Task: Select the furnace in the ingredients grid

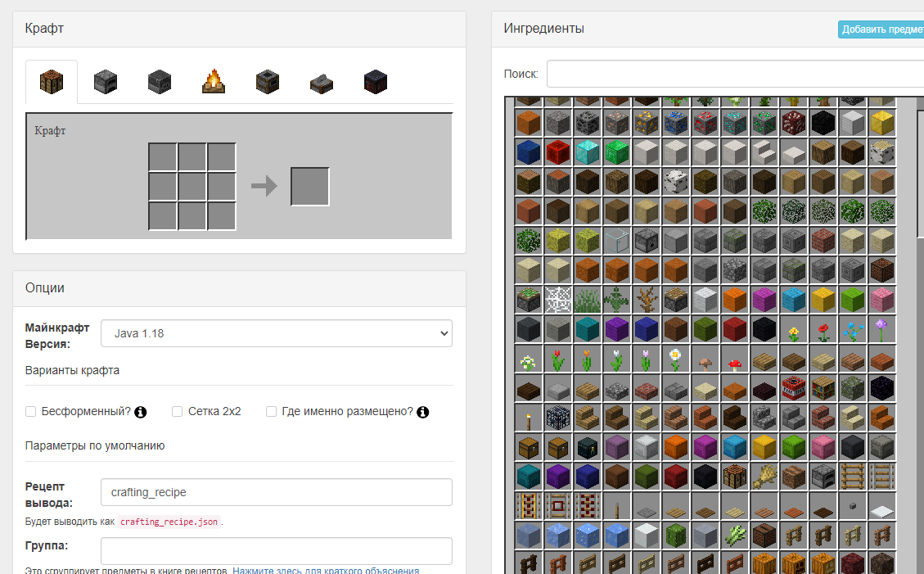Action: coord(823,477)
